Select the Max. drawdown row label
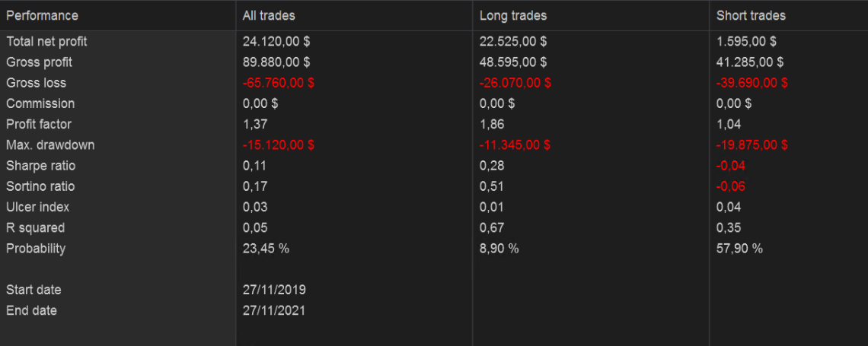Screen dimensions: 868x346 click(50, 144)
